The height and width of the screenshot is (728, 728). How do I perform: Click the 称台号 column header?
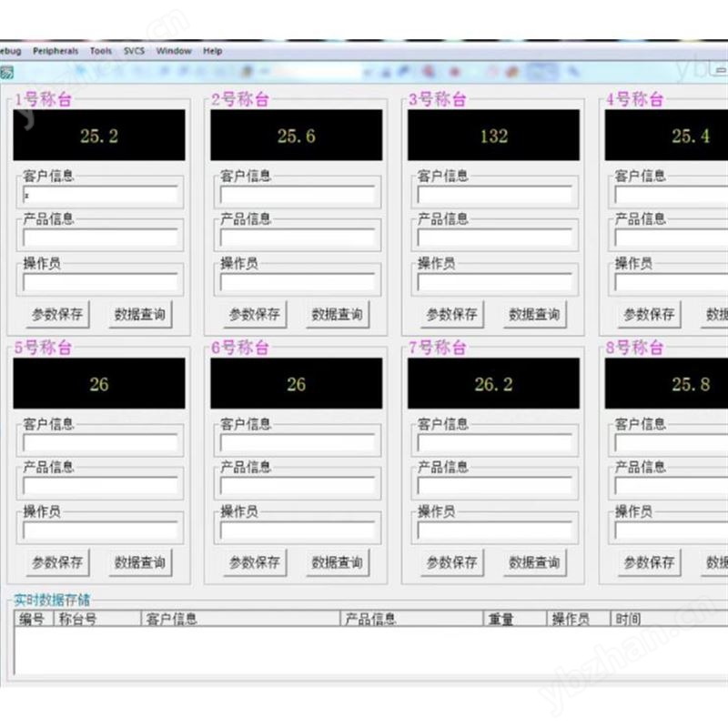[x=97, y=619]
